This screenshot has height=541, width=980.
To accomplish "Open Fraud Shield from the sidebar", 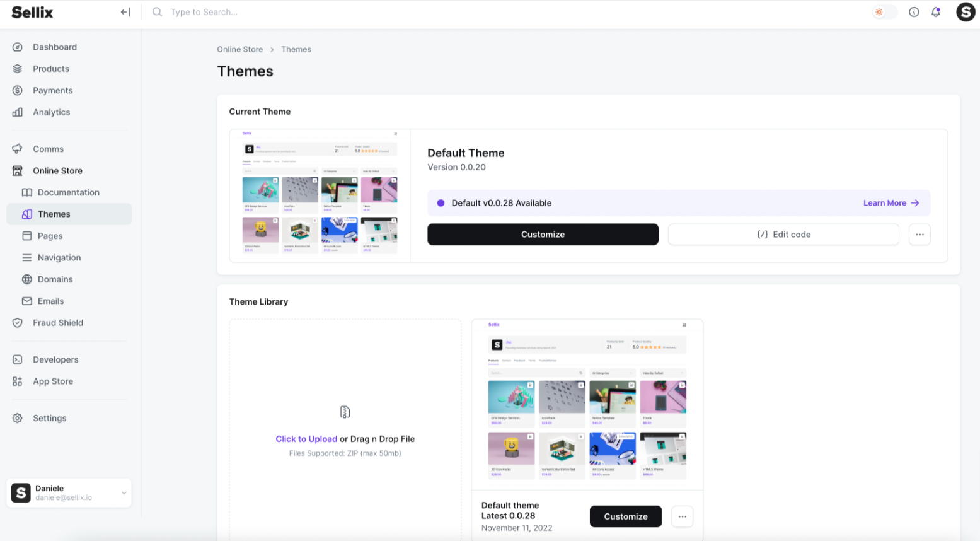I will click(58, 322).
